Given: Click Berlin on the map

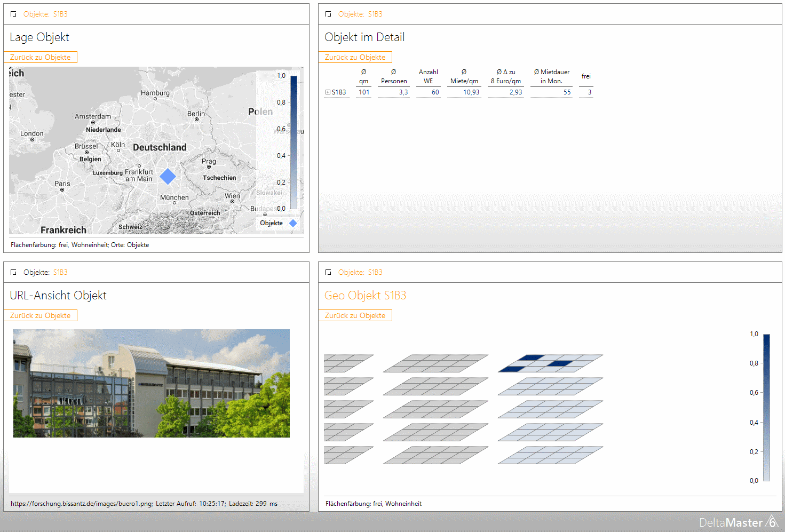Looking at the screenshot, I should pos(196,114).
